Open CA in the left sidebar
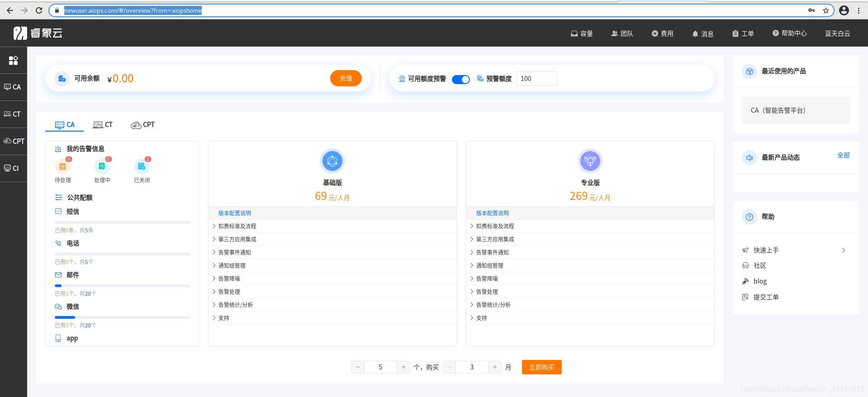Image resolution: width=868 pixels, height=397 pixels. coord(13,87)
